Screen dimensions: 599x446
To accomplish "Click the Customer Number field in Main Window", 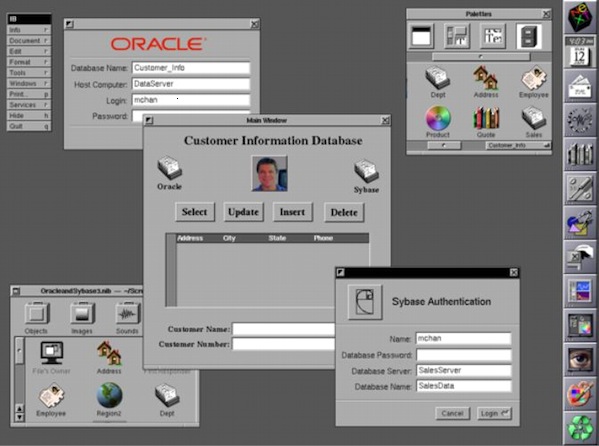I will point(283,344).
